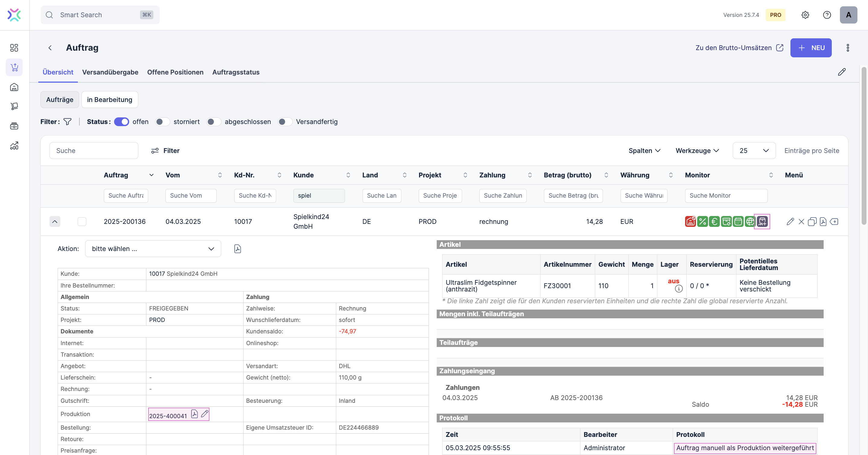Click the Kunde column search field

click(318, 195)
